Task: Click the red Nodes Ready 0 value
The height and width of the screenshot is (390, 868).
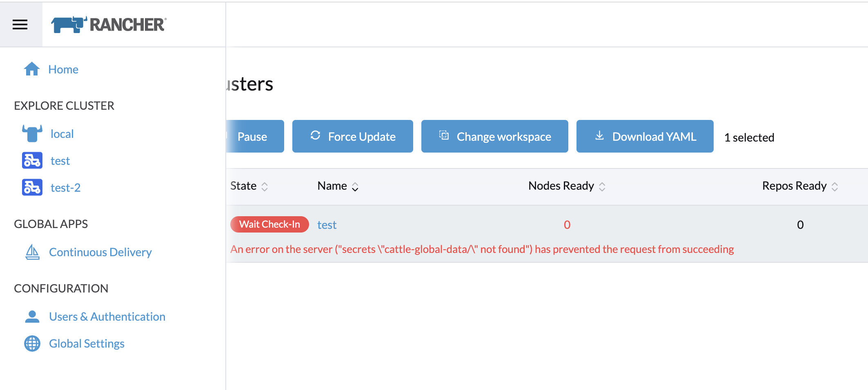Action: (x=567, y=225)
